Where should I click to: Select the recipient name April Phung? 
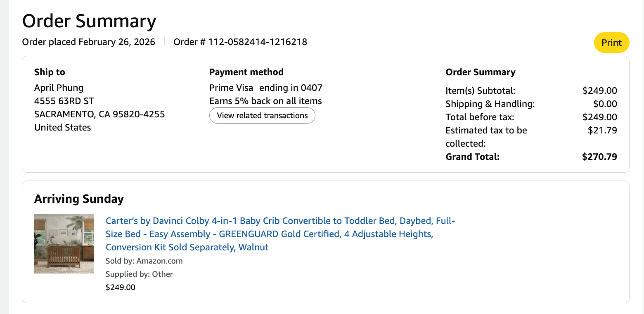click(59, 88)
